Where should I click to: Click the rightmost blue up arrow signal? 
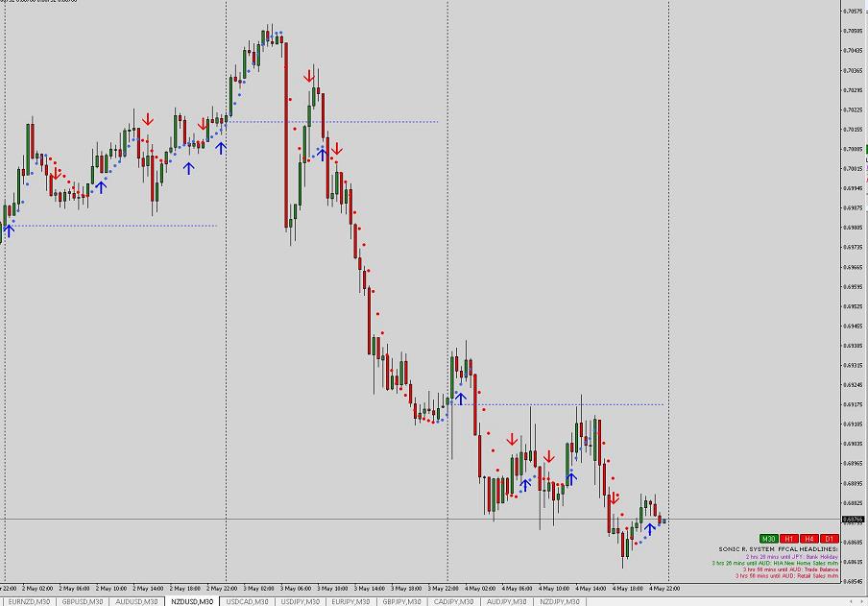click(x=650, y=526)
